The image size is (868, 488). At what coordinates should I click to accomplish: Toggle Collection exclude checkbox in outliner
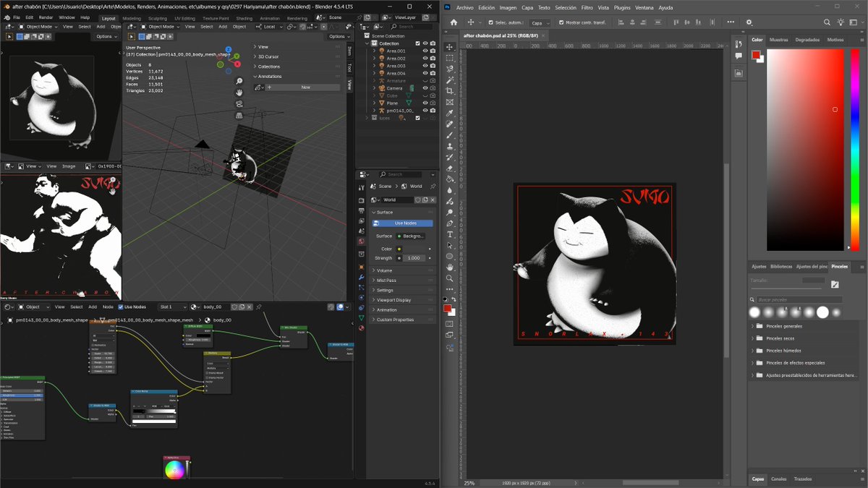[417, 43]
